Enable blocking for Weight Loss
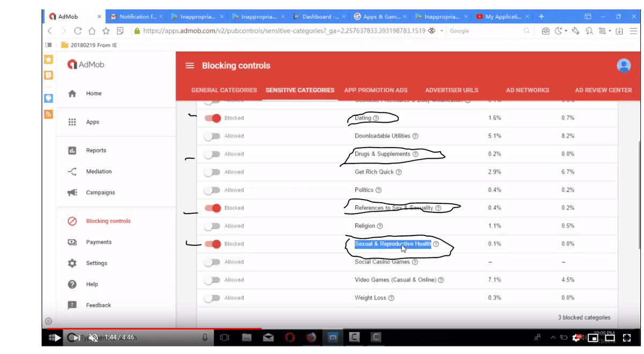This screenshot has width=644, height=354. coord(213,298)
